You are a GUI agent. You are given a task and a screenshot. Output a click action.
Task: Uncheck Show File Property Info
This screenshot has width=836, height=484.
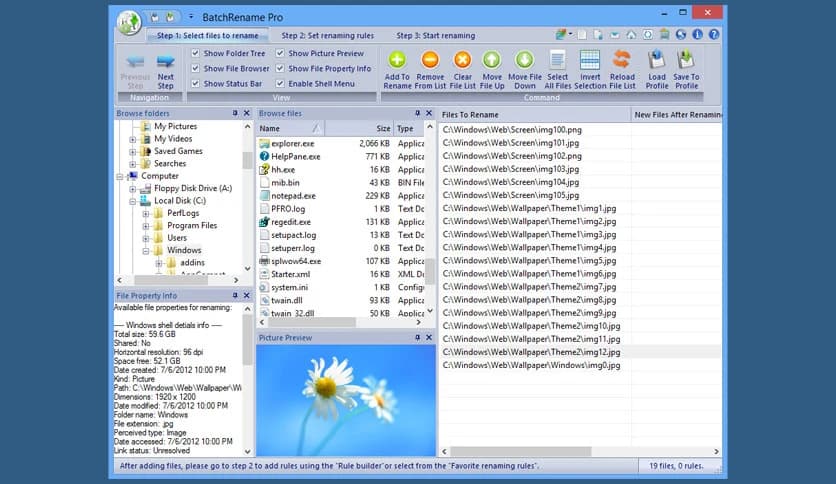(280, 68)
